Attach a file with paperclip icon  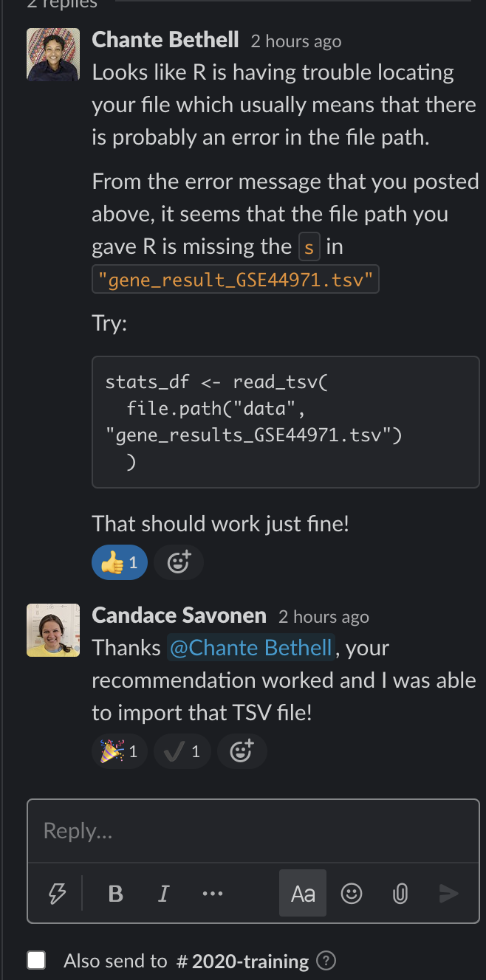400,894
